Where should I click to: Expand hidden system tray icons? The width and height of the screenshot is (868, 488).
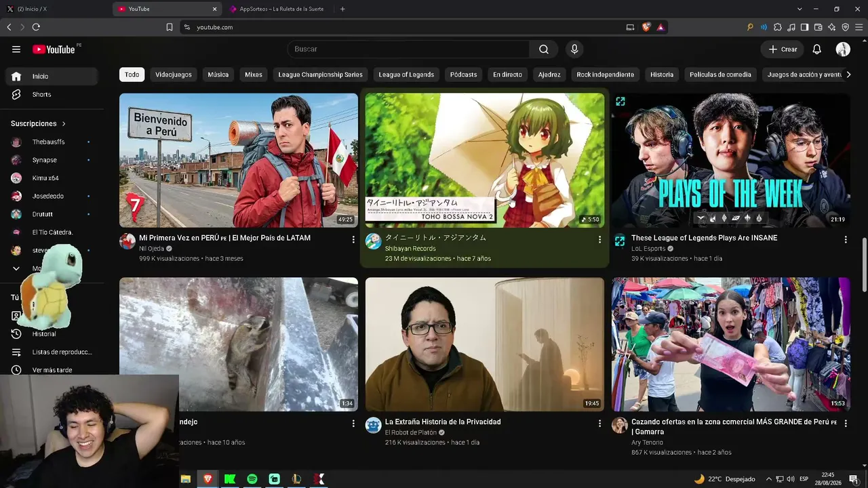[769, 479]
